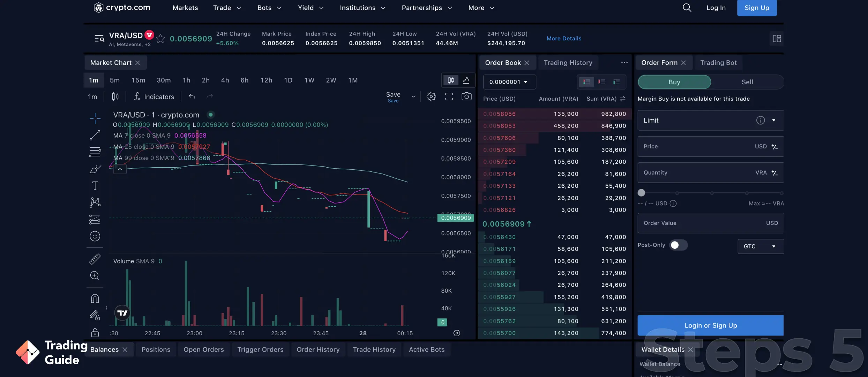Open the Open Orders tab
Screen dimensions: 868x377
(x=204, y=349)
